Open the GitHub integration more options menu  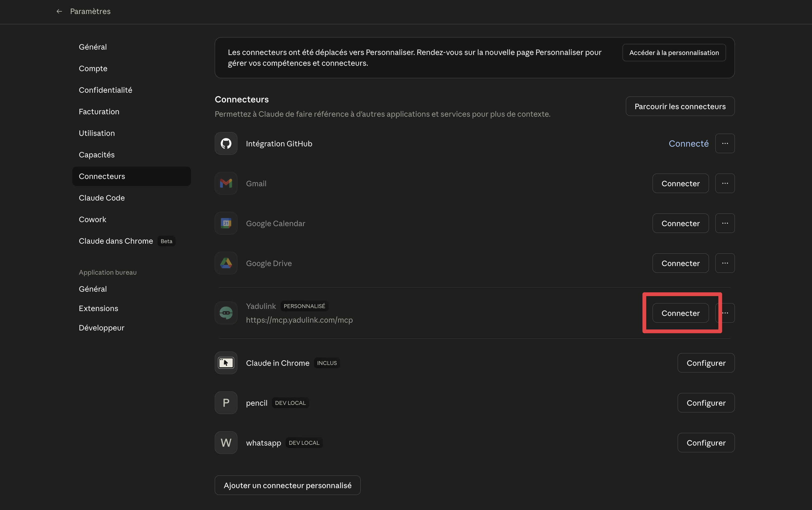coord(725,143)
